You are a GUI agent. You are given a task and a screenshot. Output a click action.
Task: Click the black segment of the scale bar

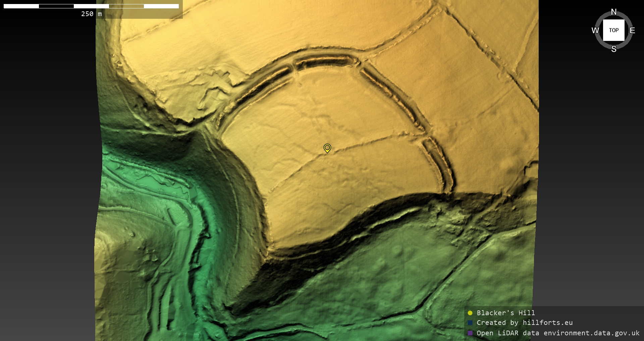[56, 6]
